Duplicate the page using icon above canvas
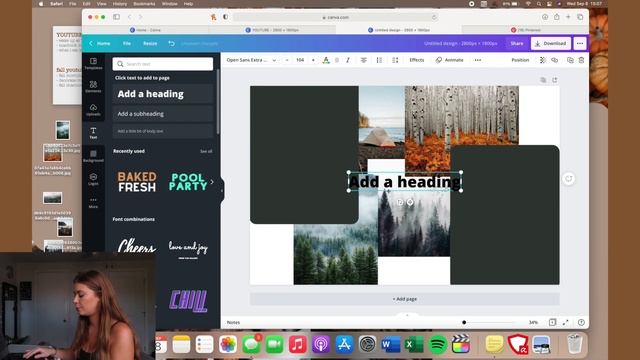Image resolution: width=640 pixels, height=360 pixels. coord(543,80)
